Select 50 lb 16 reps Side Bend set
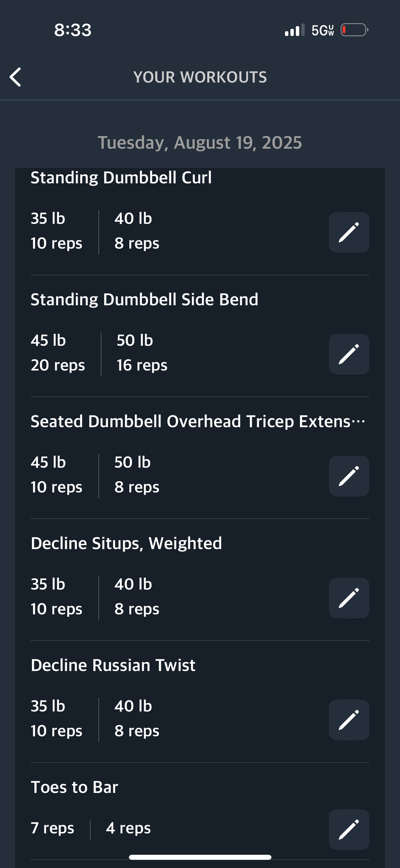The height and width of the screenshot is (868, 400). tap(142, 353)
